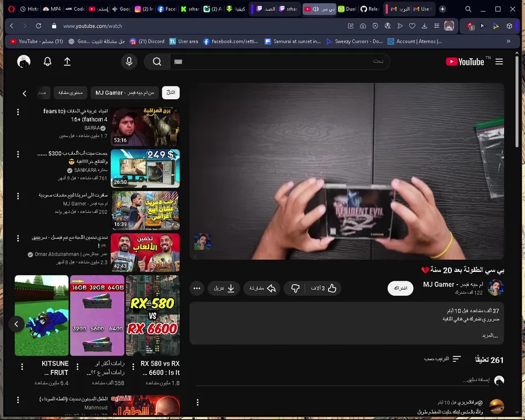Click the YouTube search magnifier button
Image resolution: width=525 pixels, height=420 pixels.
[x=157, y=62]
